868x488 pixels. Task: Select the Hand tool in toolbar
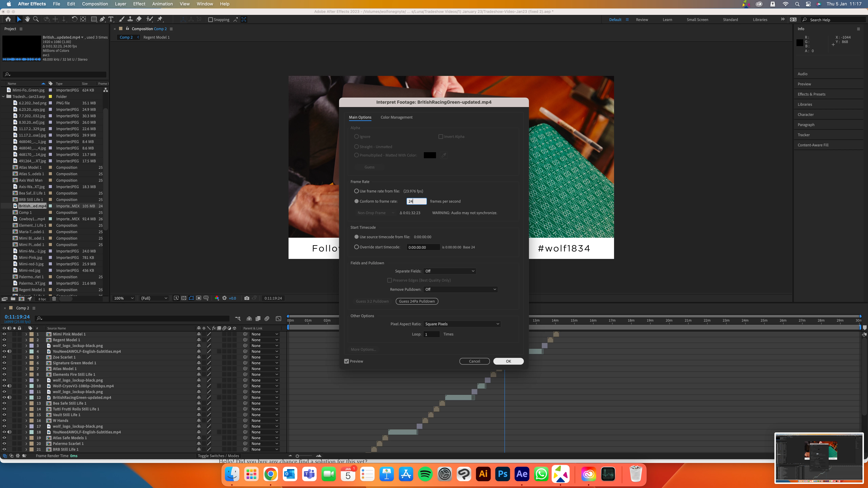coord(27,19)
